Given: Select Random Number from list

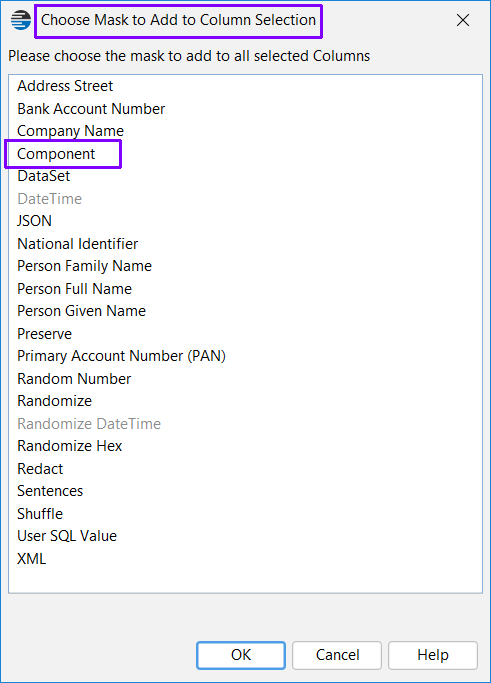Looking at the screenshot, I should [x=74, y=379].
